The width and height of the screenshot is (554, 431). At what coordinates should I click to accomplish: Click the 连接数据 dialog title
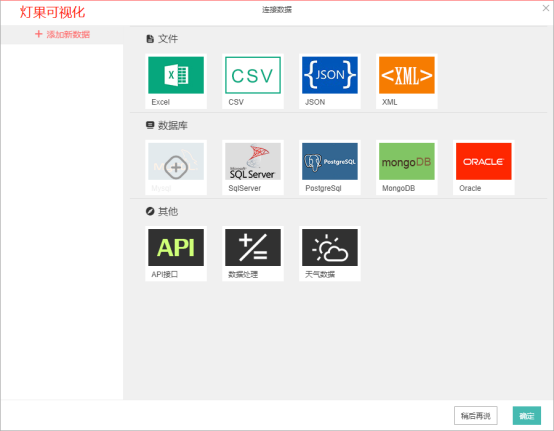(x=277, y=10)
